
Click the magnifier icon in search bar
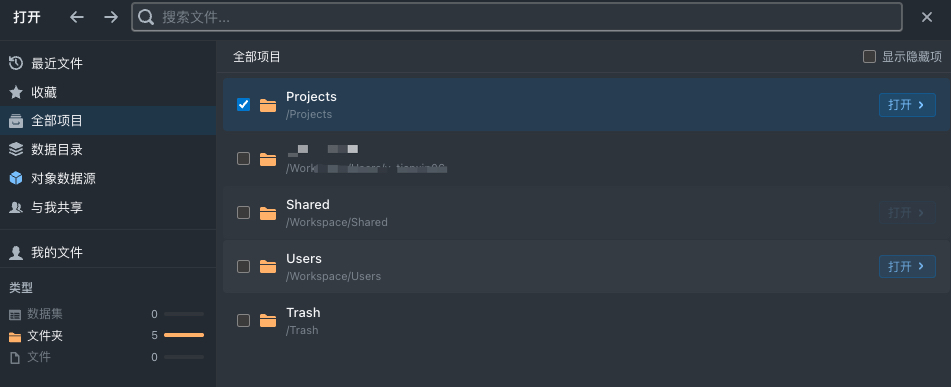click(x=146, y=18)
